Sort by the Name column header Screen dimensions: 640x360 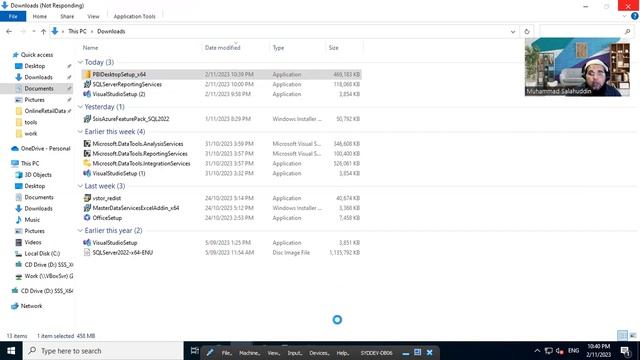pyautogui.click(x=91, y=48)
